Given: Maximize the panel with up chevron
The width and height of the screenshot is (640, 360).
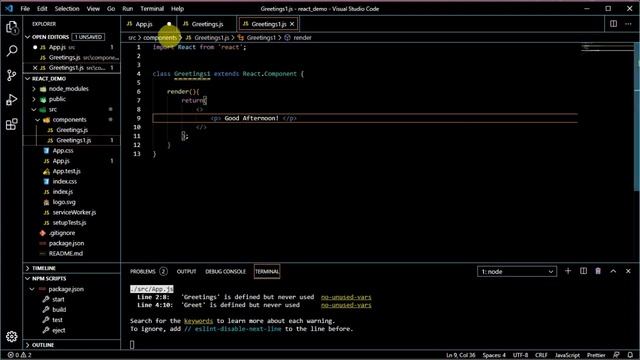Looking at the screenshot, I should pyautogui.click(x=613, y=271).
